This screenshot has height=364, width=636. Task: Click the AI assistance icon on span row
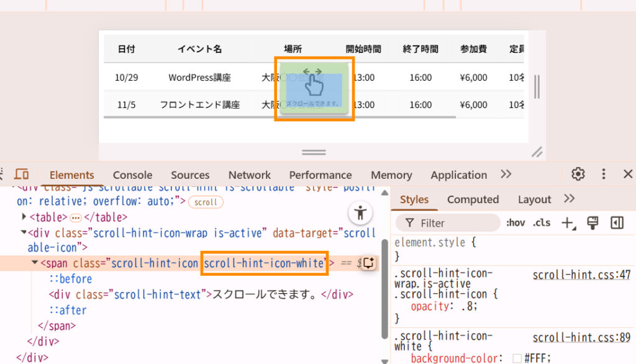pyautogui.click(x=368, y=263)
